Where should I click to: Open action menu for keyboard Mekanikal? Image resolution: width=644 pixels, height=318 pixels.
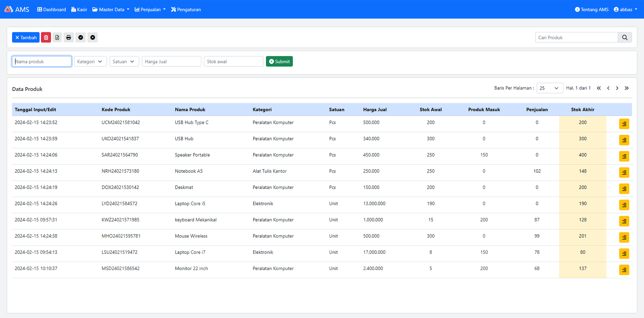pos(624,221)
